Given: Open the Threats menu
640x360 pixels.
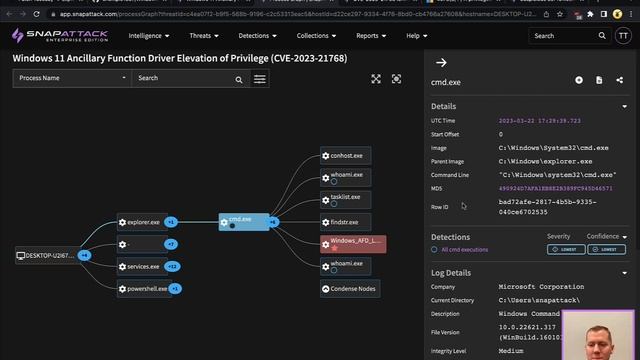Looking at the screenshot, I should (x=204, y=36).
